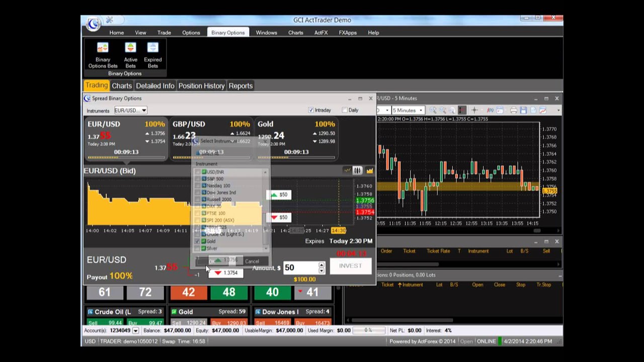
Task: Check Dow Jones Ind in the instrument list
Action: (x=197, y=193)
